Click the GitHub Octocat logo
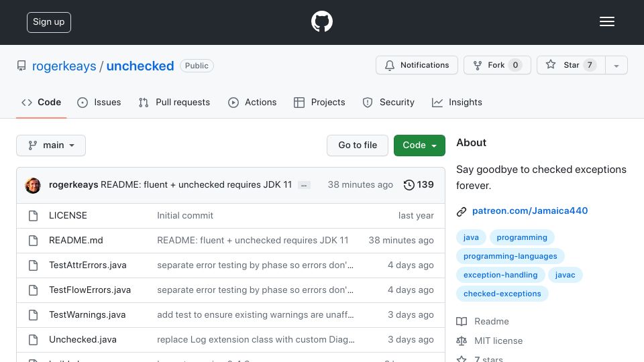644x362 pixels. 321,21
